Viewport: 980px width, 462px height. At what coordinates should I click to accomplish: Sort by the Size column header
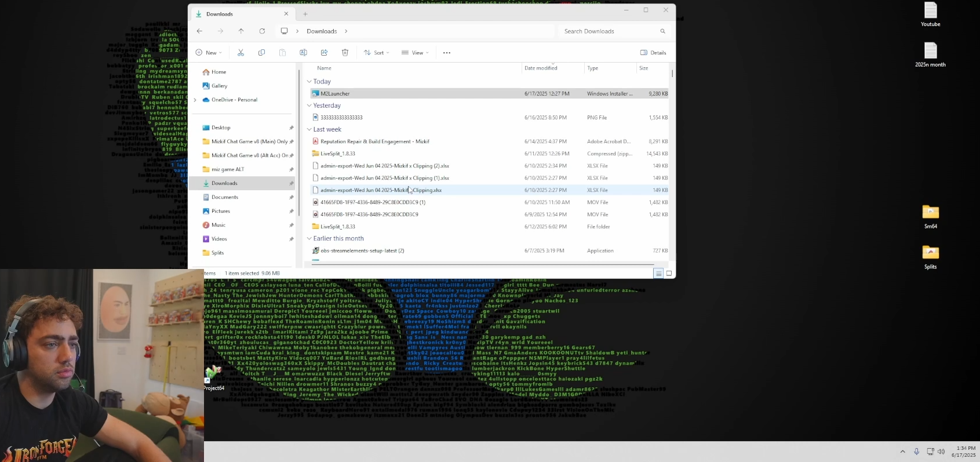[653, 68]
